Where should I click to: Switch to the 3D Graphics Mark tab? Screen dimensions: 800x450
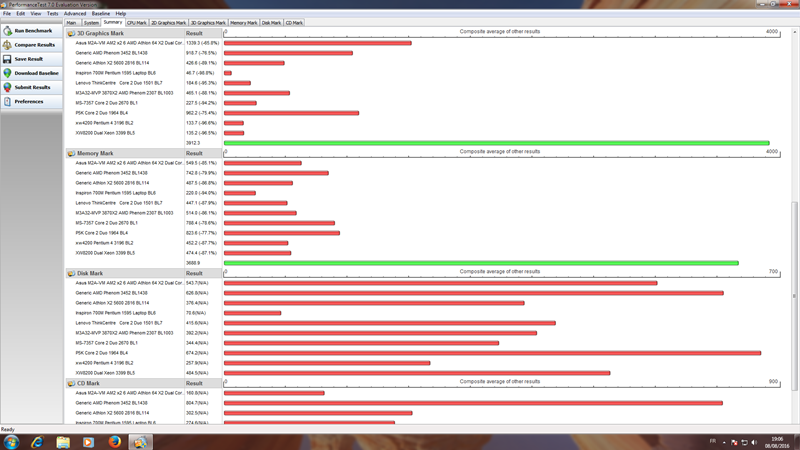click(208, 23)
